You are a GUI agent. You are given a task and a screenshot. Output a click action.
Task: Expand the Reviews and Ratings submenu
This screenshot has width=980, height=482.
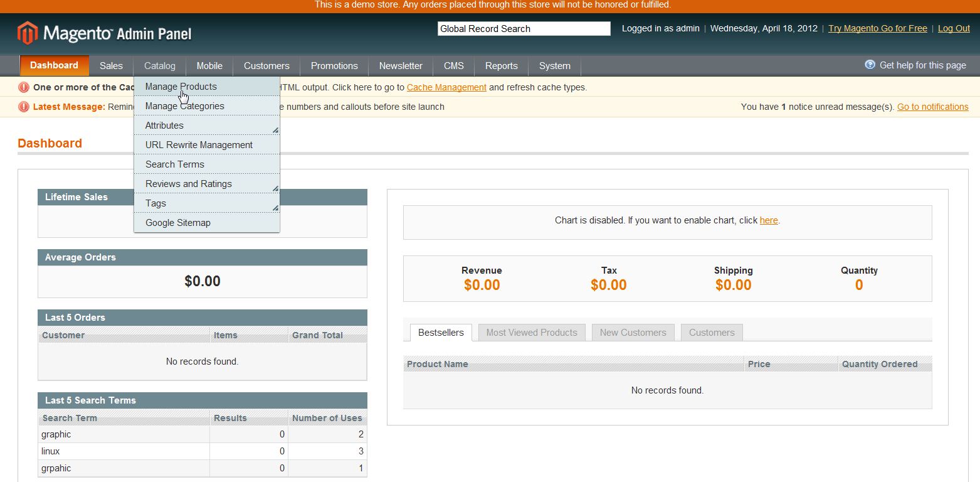click(x=275, y=188)
